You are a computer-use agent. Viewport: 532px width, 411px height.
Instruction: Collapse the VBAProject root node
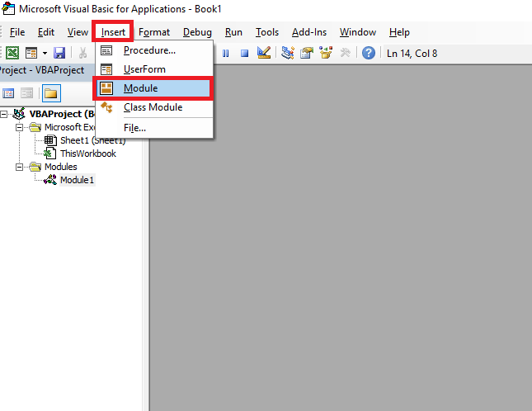[x=4, y=115]
